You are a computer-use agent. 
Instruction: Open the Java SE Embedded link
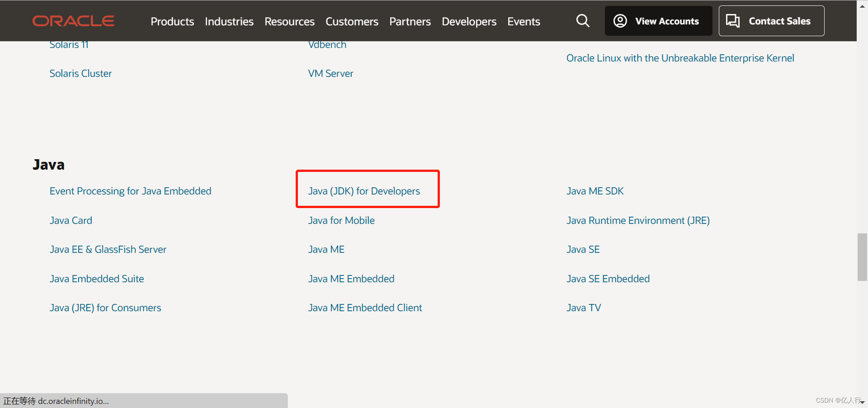pyautogui.click(x=608, y=279)
